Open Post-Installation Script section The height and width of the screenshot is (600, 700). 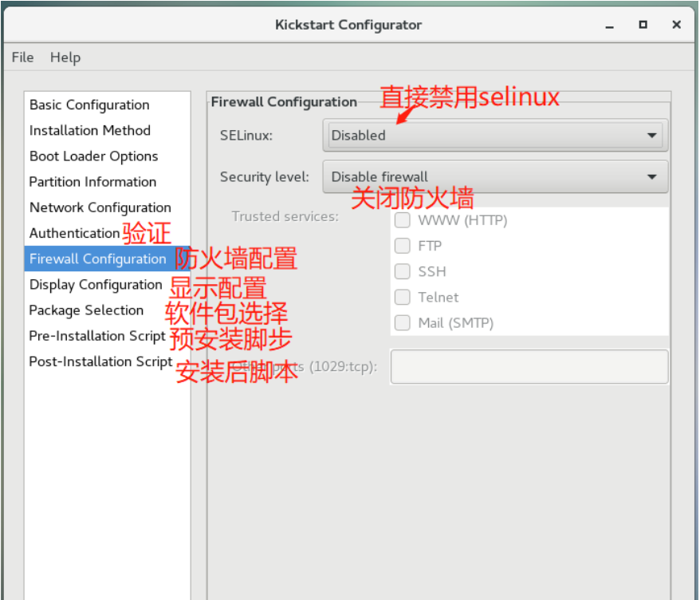click(x=107, y=361)
